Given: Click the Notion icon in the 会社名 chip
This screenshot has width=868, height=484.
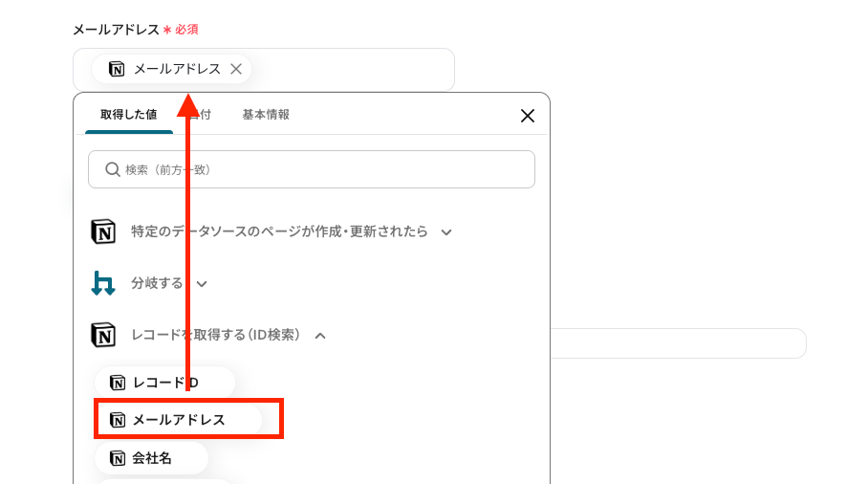Looking at the screenshot, I should pos(118,458).
